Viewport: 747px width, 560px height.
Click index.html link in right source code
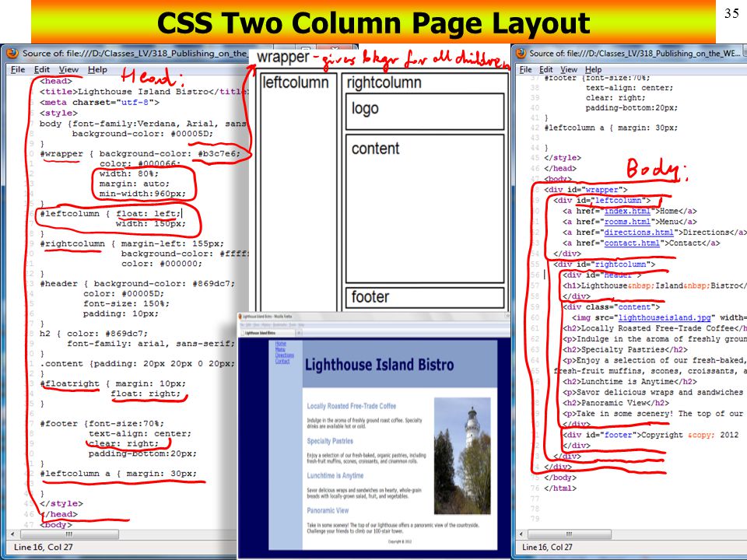coord(628,211)
